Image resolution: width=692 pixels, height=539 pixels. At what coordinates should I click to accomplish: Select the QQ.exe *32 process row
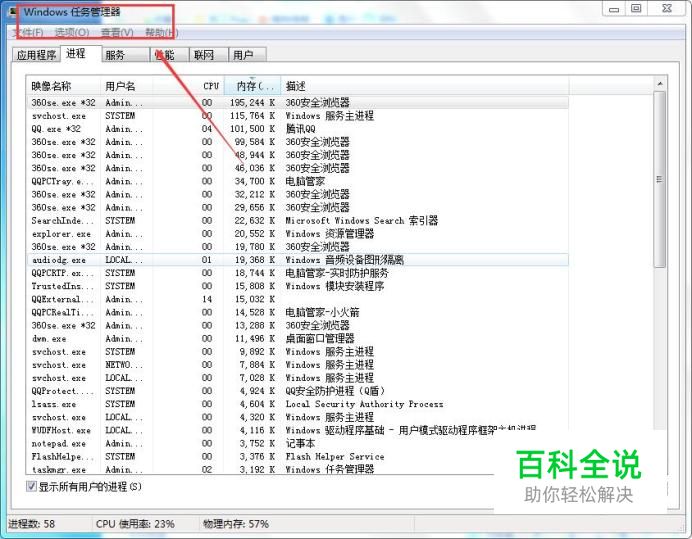coord(297,128)
